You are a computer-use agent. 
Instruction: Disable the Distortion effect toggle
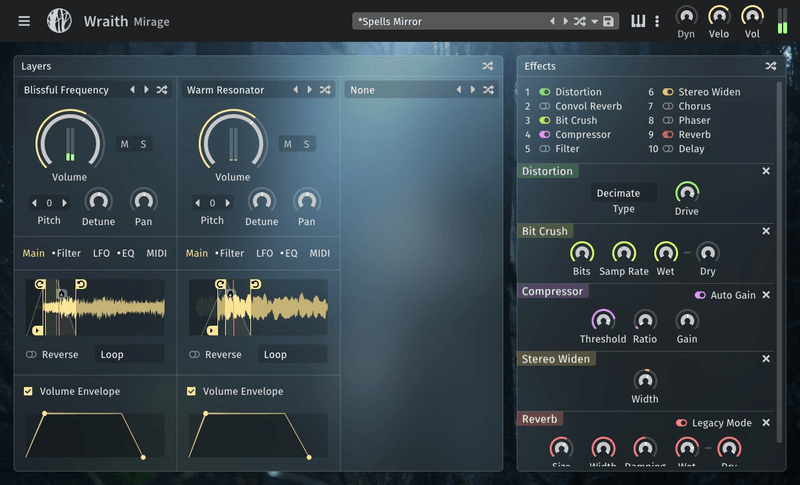tap(545, 92)
